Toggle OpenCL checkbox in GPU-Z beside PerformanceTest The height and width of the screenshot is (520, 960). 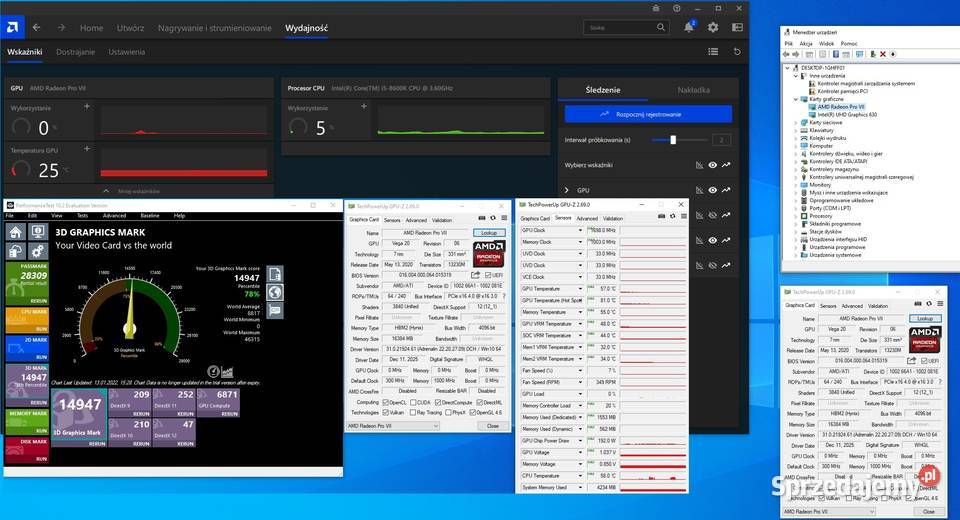coord(386,402)
